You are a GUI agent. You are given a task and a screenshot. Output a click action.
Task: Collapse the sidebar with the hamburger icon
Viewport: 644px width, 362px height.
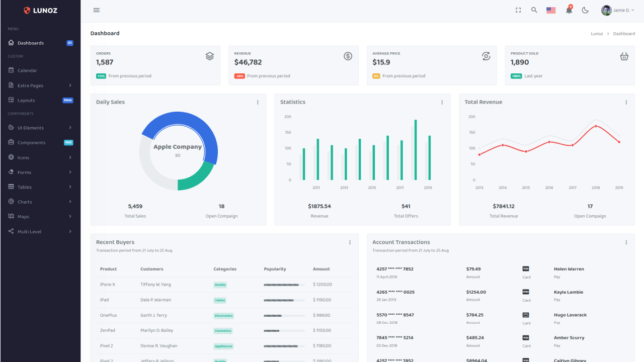point(96,10)
